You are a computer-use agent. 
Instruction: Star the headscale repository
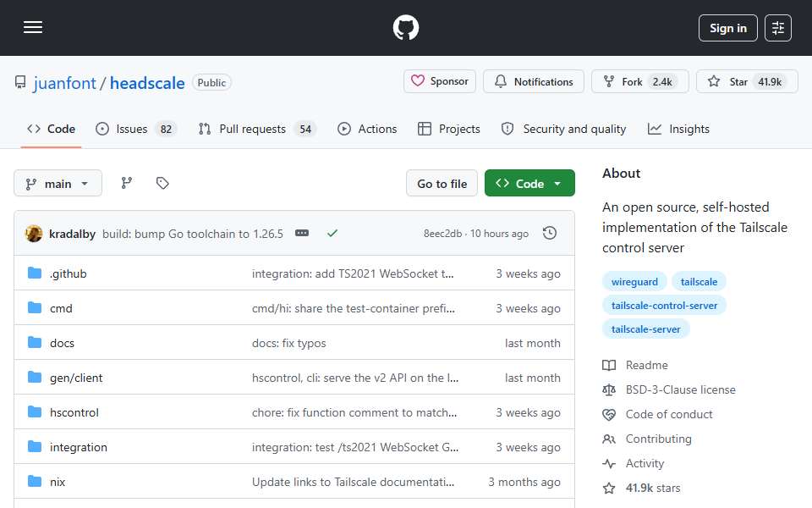click(x=747, y=82)
